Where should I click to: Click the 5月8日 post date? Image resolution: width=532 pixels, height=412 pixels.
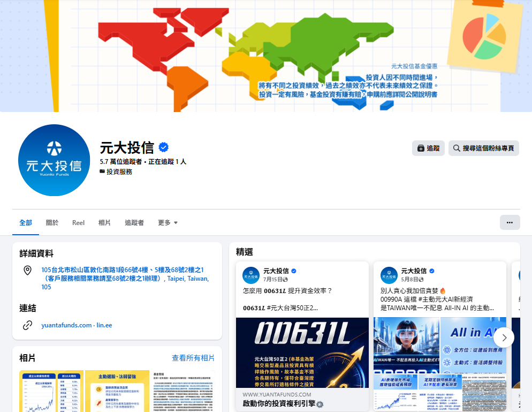[x=409, y=279]
